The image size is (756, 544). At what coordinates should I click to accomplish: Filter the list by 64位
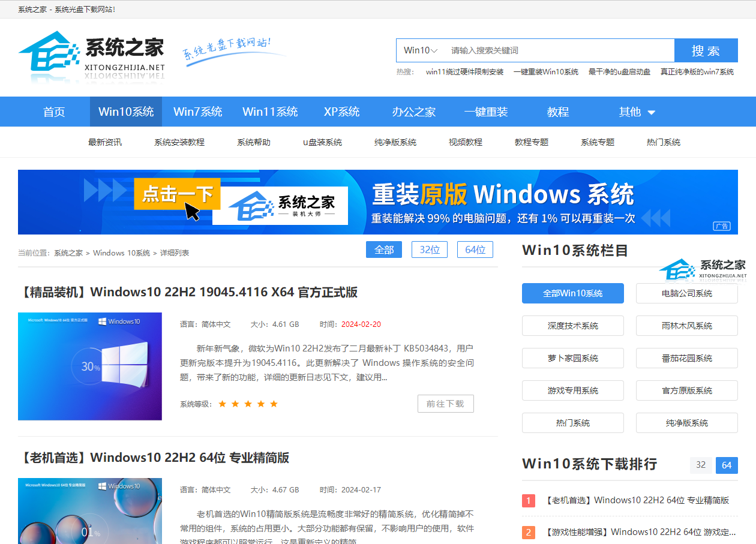coord(475,250)
